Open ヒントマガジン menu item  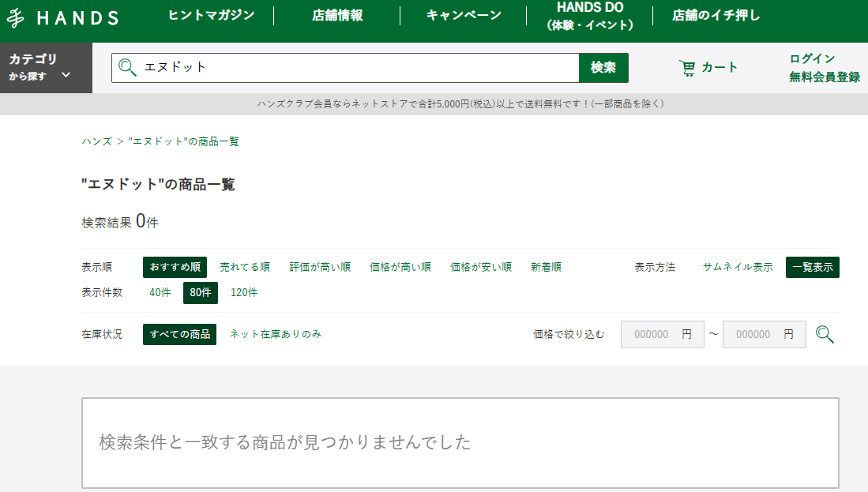[211, 16]
